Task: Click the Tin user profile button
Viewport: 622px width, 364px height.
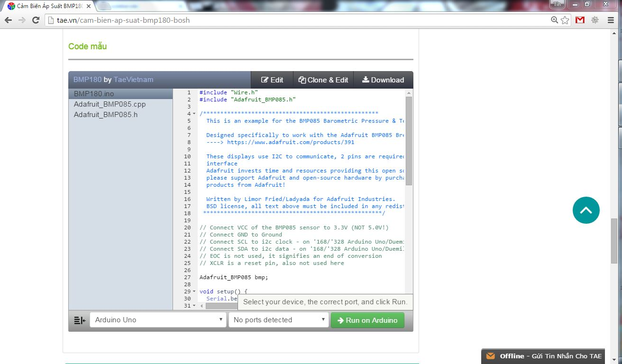Action: click(x=557, y=4)
